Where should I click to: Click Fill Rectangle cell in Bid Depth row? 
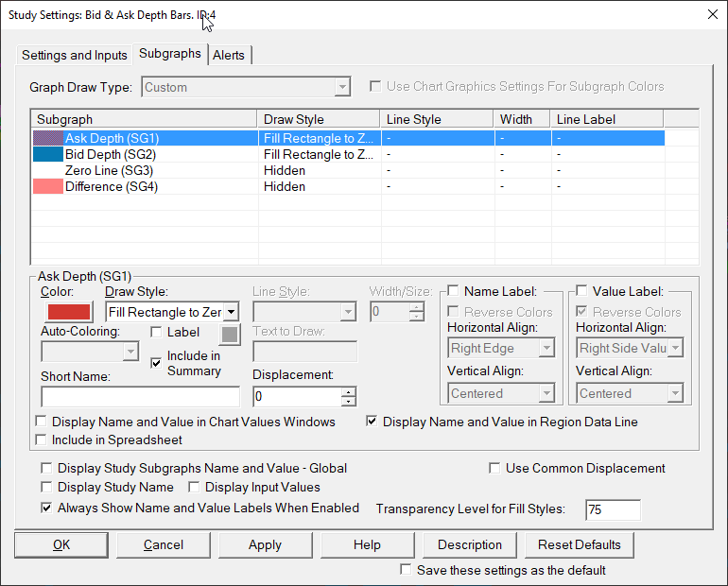[319, 154]
